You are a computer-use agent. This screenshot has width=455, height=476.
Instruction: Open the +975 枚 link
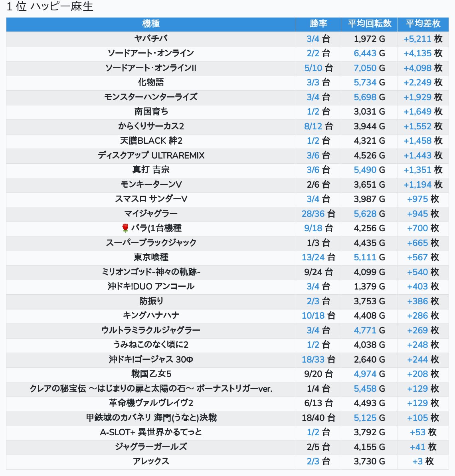point(417,199)
